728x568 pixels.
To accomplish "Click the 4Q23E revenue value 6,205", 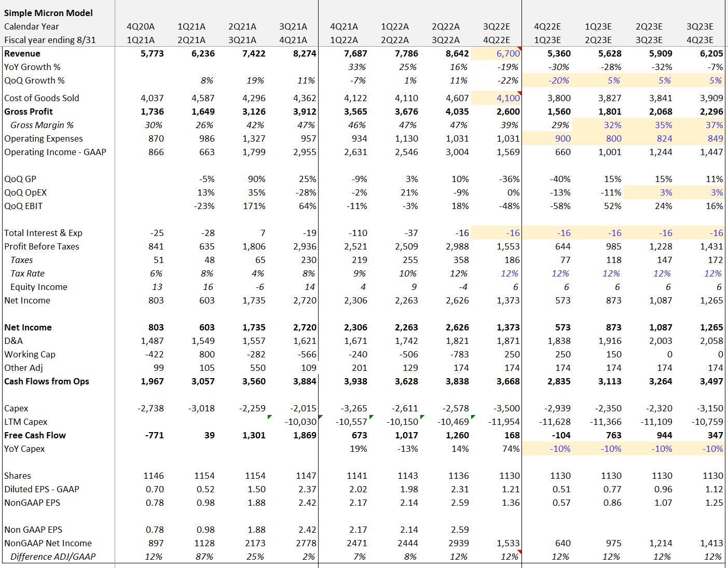I will click(x=711, y=53).
